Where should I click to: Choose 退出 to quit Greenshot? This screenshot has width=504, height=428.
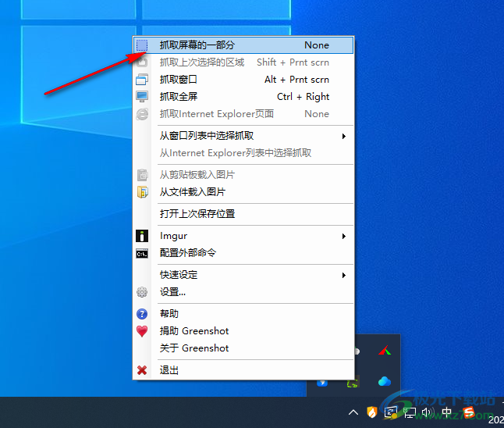(243, 370)
